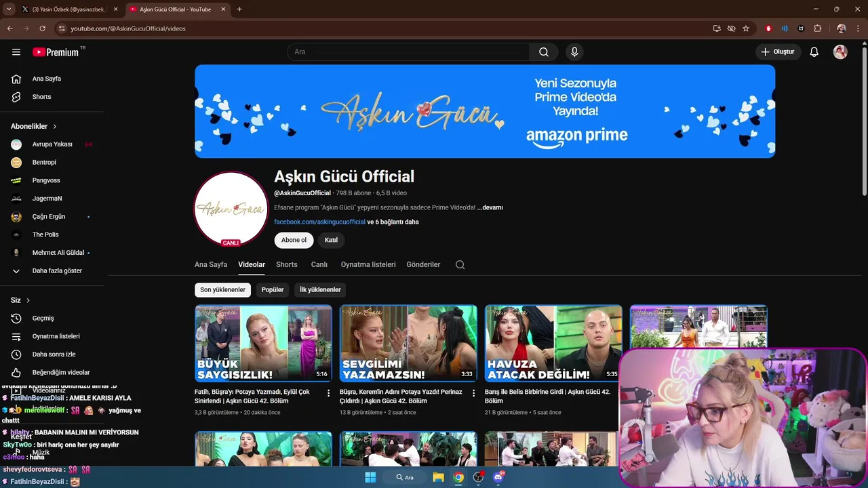Go back in browser history

tap(10, 28)
